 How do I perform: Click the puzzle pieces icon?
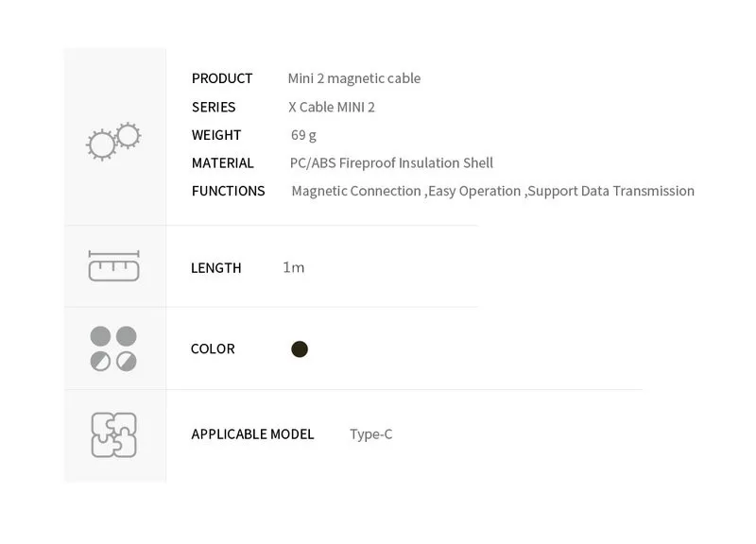pos(113,434)
